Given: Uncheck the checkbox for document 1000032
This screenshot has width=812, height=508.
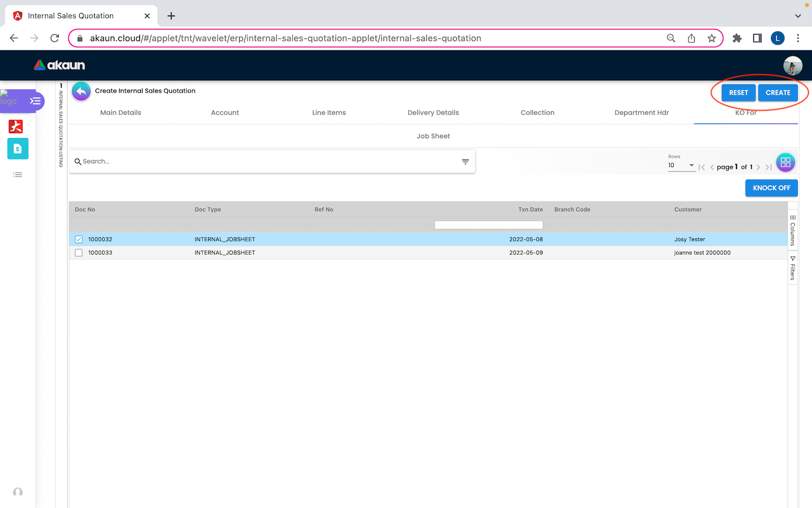Looking at the screenshot, I should tap(79, 239).
